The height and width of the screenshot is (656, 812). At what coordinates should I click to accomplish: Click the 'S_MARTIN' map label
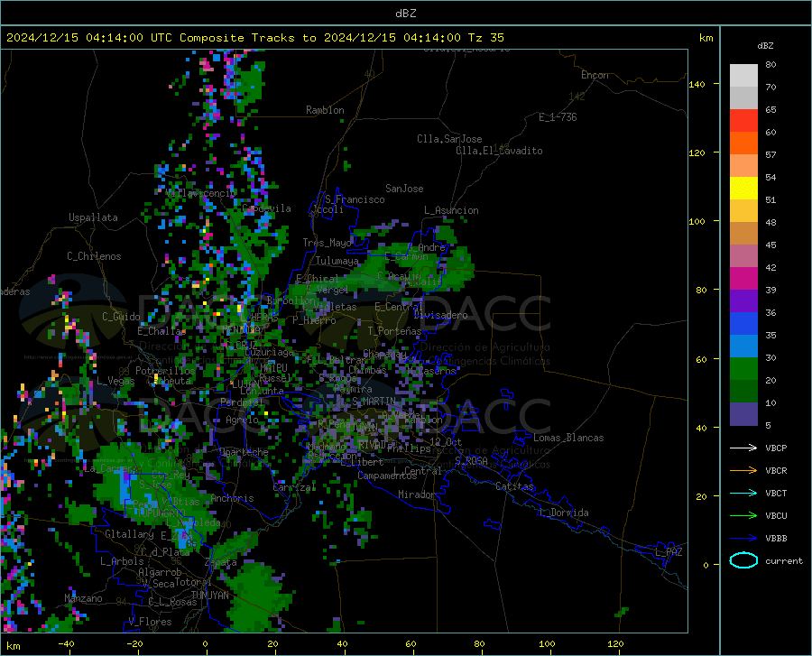[374, 401]
